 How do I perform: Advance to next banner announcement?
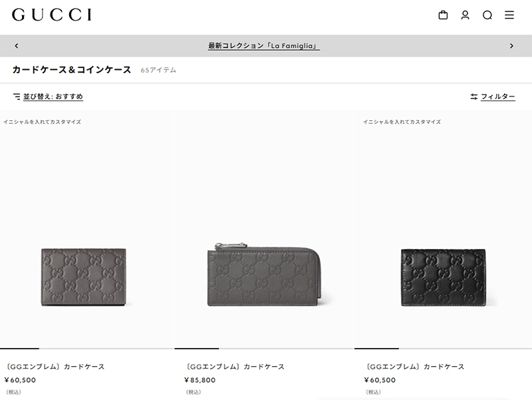pos(511,46)
